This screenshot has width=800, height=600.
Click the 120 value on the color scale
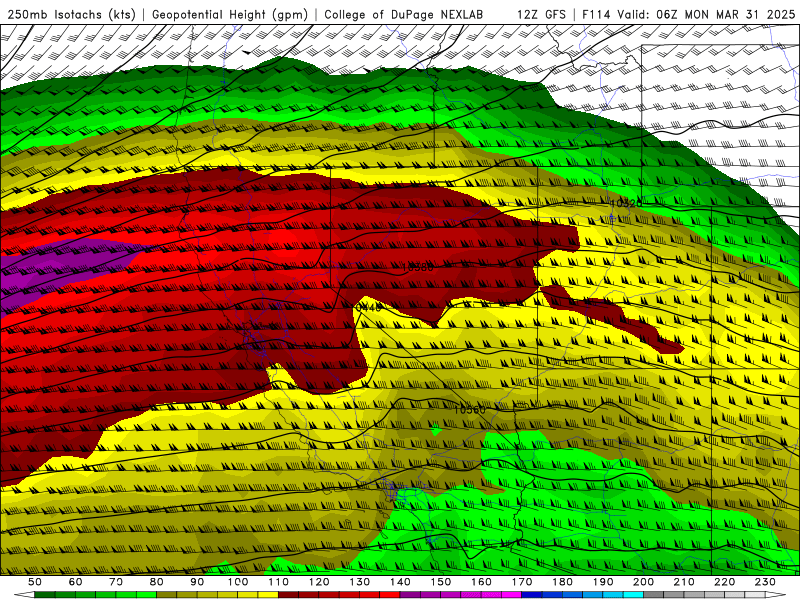point(319,582)
